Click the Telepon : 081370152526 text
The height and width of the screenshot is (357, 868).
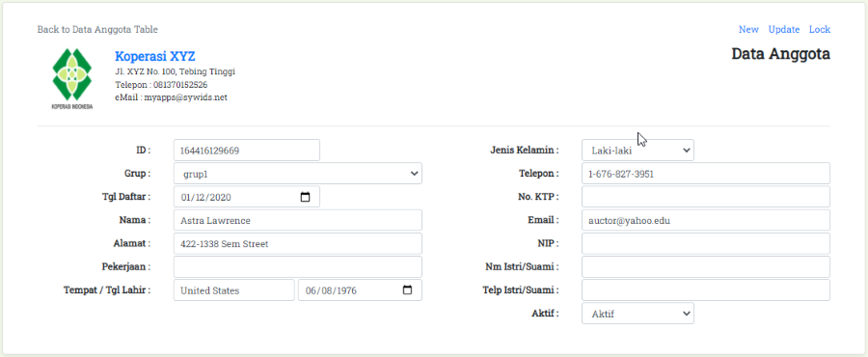pos(161,85)
